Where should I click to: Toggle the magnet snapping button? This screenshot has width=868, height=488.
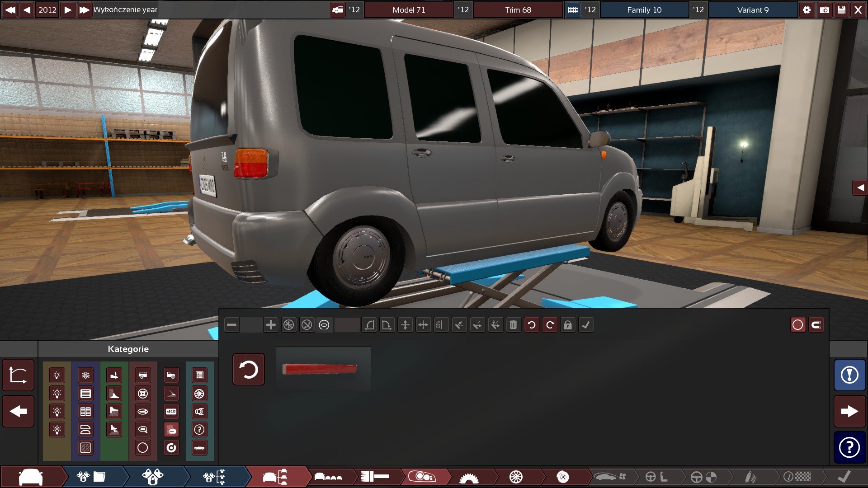816,325
